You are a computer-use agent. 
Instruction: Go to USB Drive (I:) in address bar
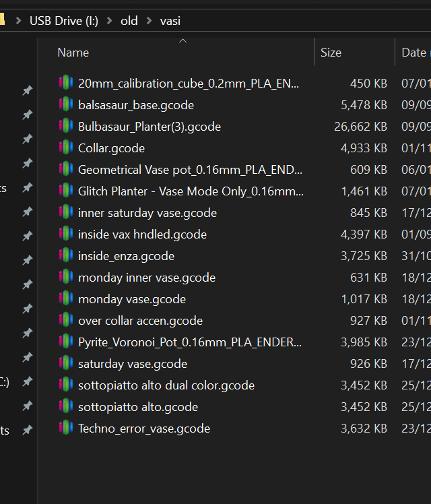63,21
